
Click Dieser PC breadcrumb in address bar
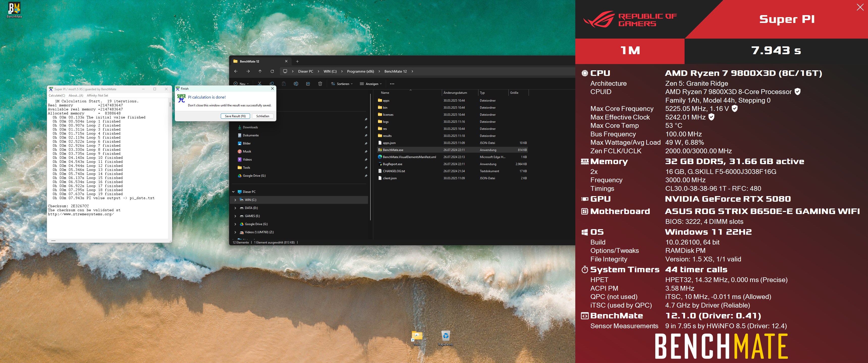[x=305, y=71]
